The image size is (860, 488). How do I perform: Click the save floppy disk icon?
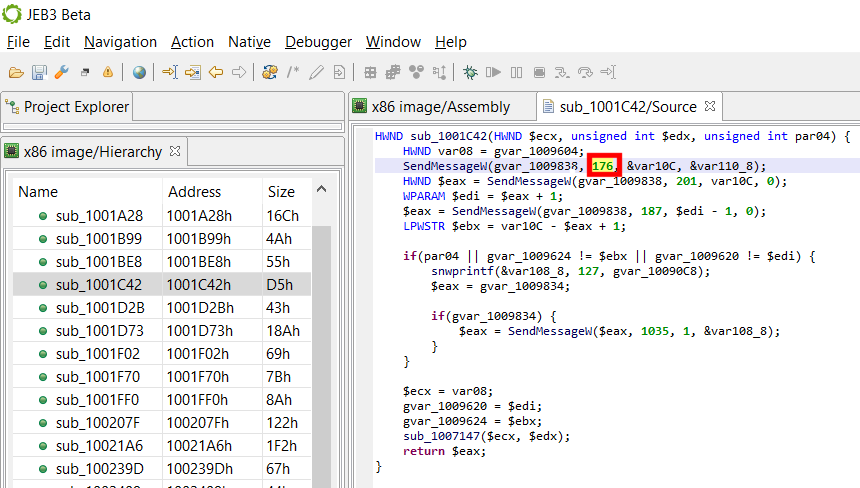(x=39, y=72)
